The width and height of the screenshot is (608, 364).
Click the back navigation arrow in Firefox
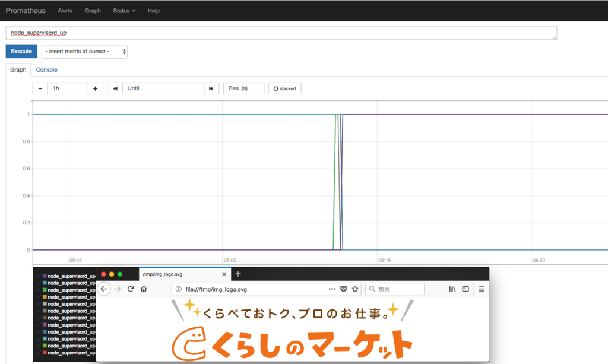[103, 289]
